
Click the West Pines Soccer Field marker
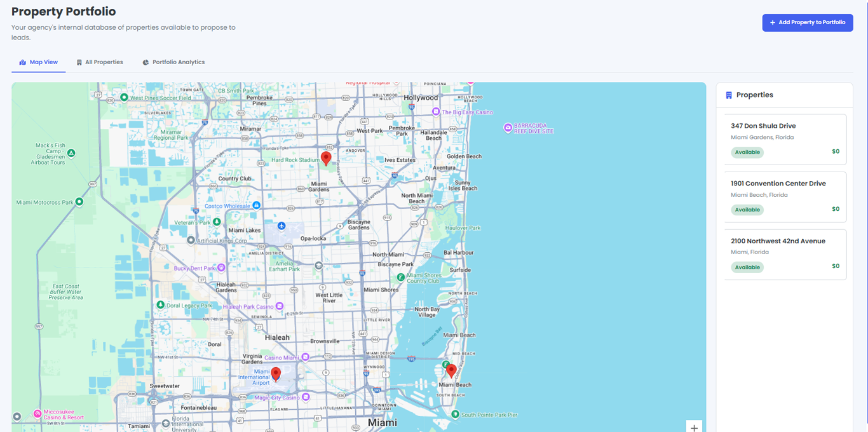[x=125, y=98]
